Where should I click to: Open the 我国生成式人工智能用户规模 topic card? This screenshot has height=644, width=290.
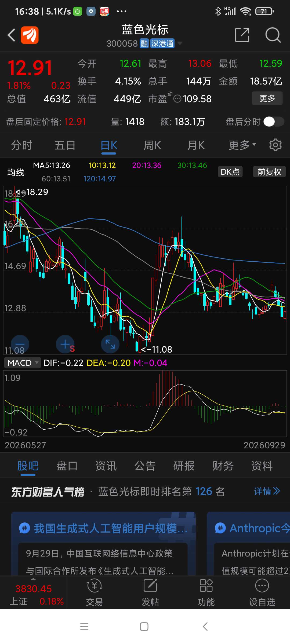pyautogui.click(x=103, y=543)
